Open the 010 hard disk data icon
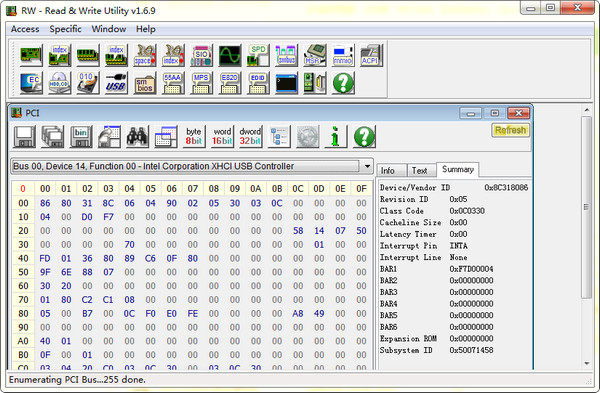The width and height of the screenshot is (600, 393). (88, 83)
